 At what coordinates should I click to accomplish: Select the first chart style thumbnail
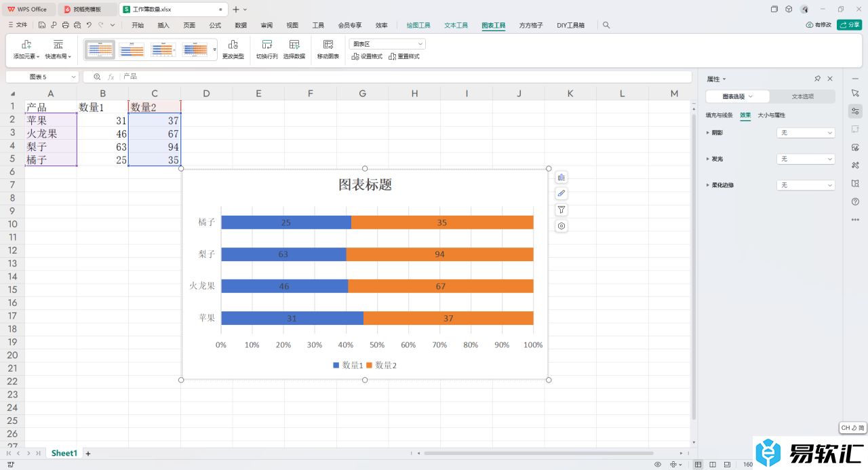[x=100, y=50]
